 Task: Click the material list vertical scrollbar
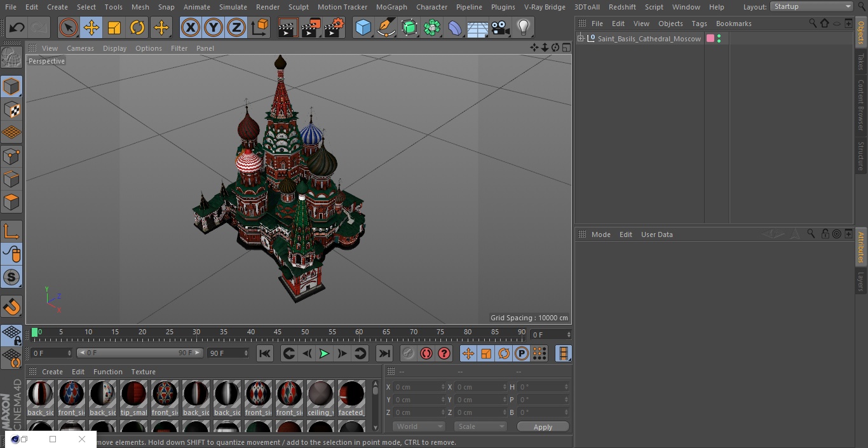click(375, 405)
